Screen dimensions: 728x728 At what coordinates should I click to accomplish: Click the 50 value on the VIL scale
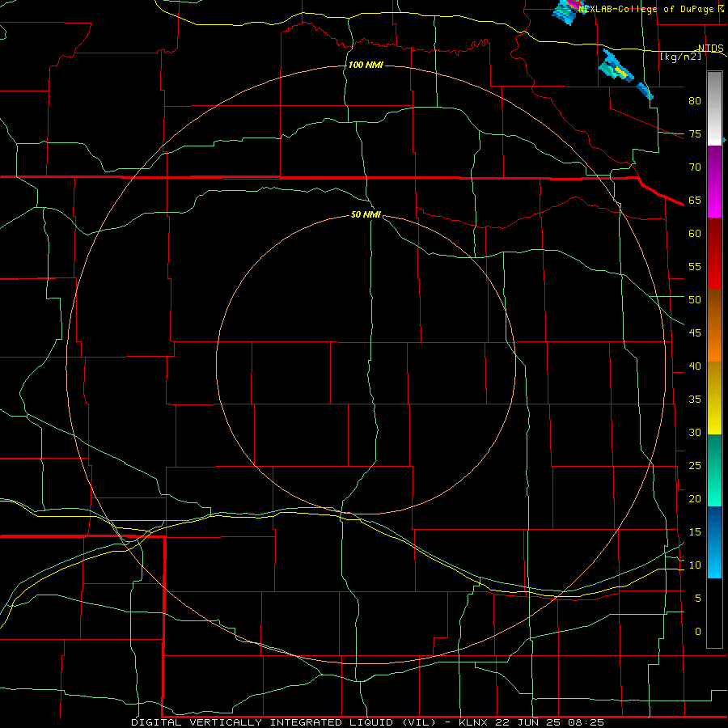coord(695,300)
